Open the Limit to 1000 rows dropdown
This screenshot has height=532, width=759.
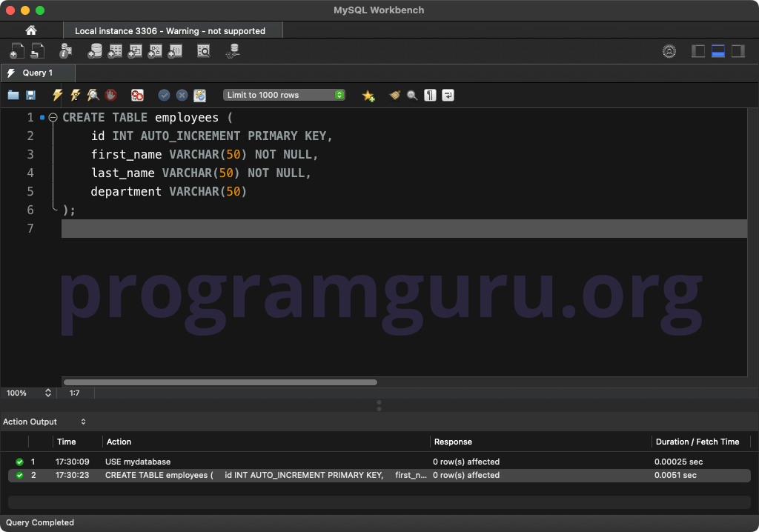[284, 95]
